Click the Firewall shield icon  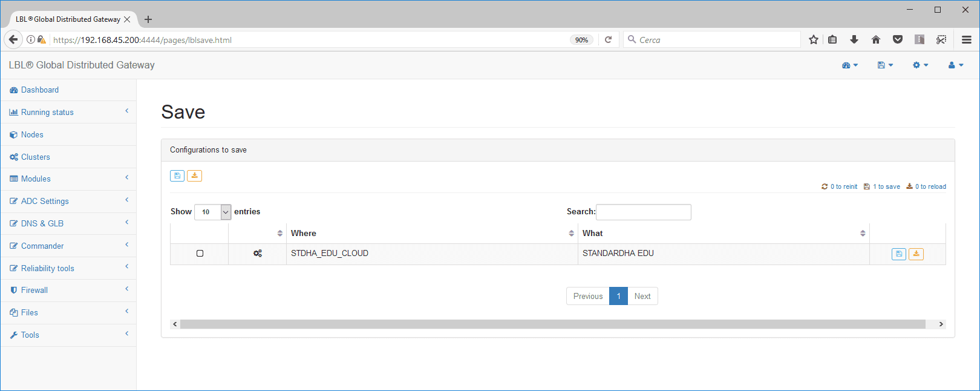coord(13,291)
